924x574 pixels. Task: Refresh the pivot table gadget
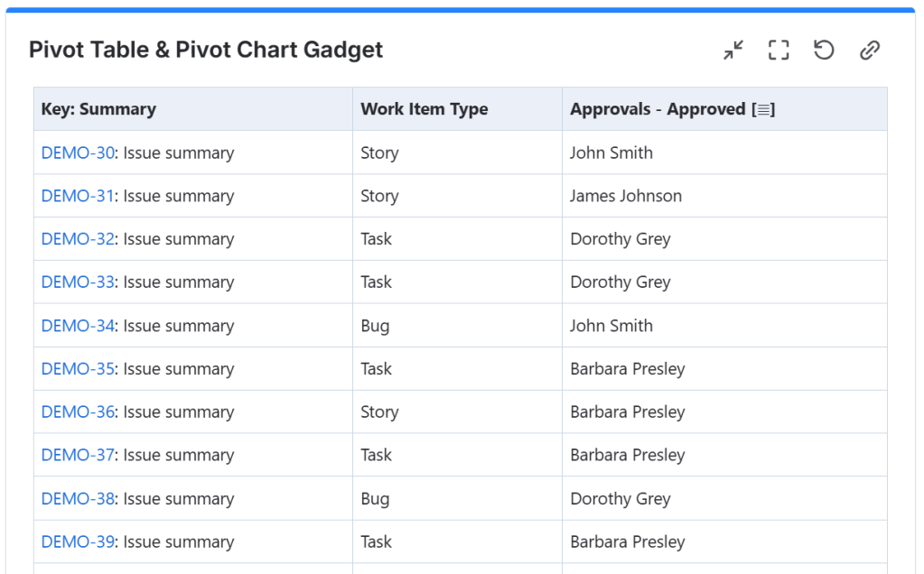click(x=824, y=51)
